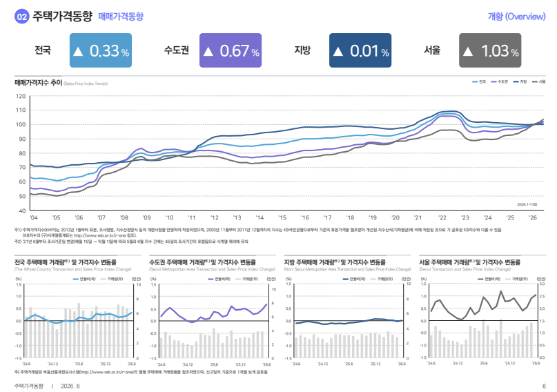Select the 매매가격동향 subtitle
The width and height of the screenshot is (557, 392).
[x=121, y=17]
